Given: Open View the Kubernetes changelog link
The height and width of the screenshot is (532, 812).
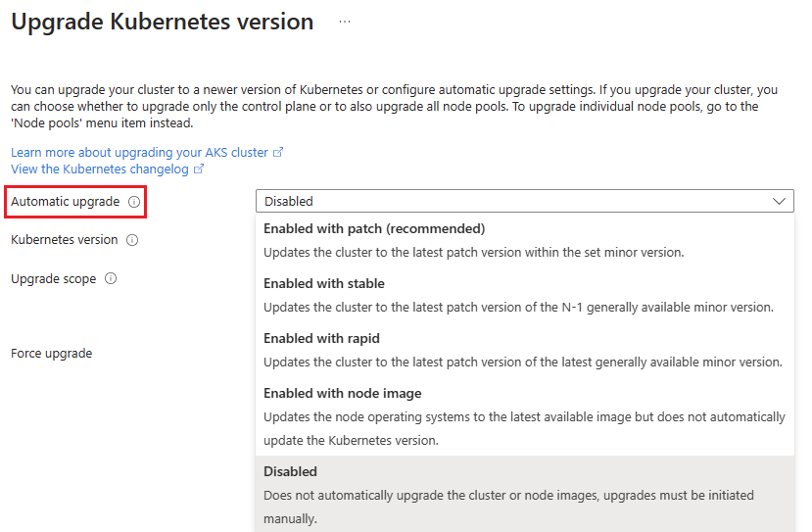Looking at the screenshot, I should 100,169.
